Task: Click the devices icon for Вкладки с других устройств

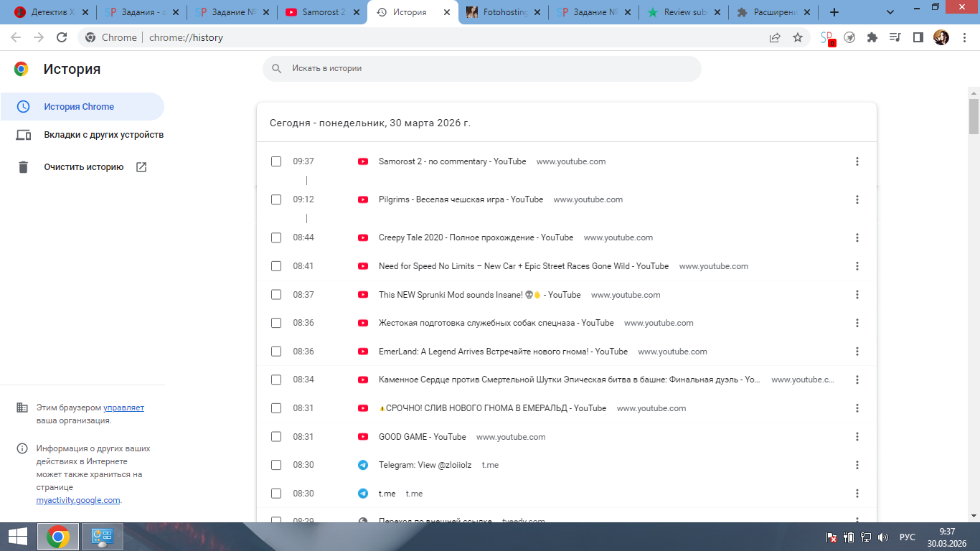Action: pos(23,135)
